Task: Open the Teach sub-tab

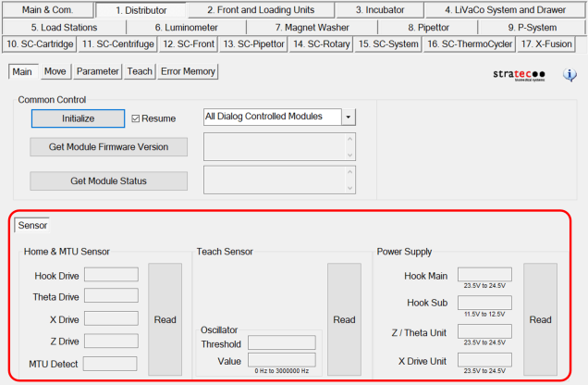Action: pyautogui.click(x=140, y=71)
